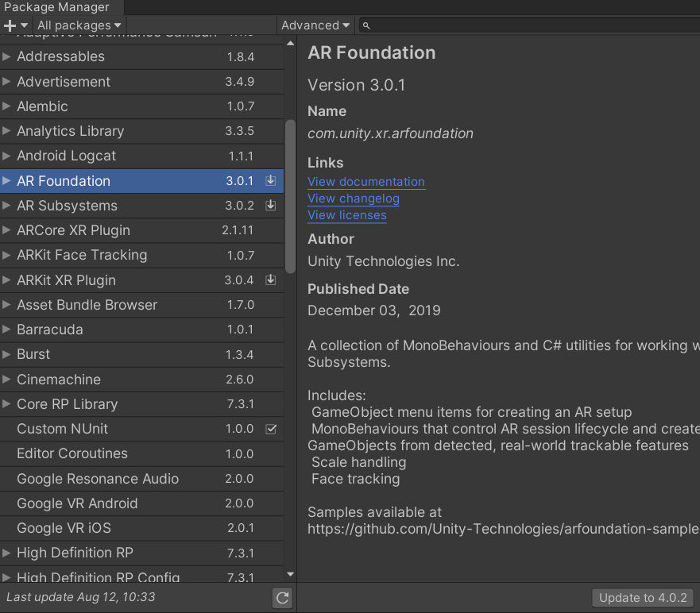This screenshot has height=613, width=700.
Task: Open View licenses link
Action: [x=347, y=215]
